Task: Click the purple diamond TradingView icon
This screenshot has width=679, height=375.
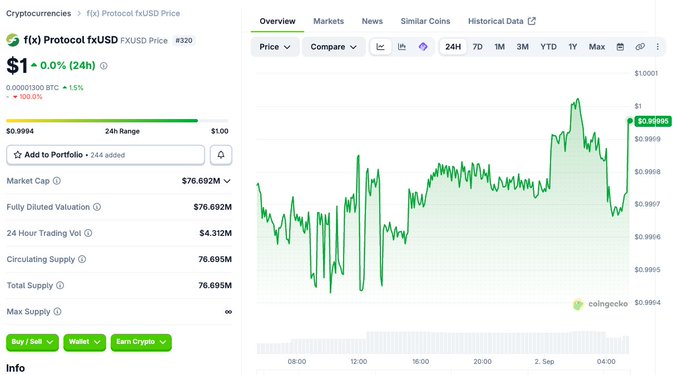Action: pyautogui.click(x=423, y=47)
